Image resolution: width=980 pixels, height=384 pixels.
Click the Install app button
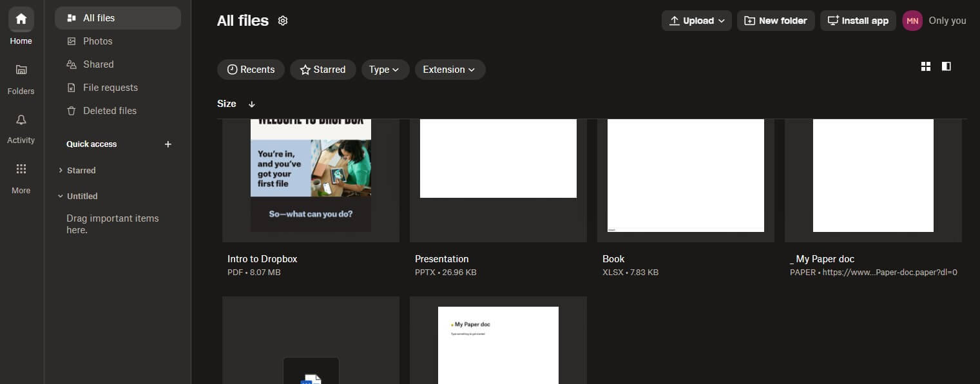pyautogui.click(x=858, y=21)
